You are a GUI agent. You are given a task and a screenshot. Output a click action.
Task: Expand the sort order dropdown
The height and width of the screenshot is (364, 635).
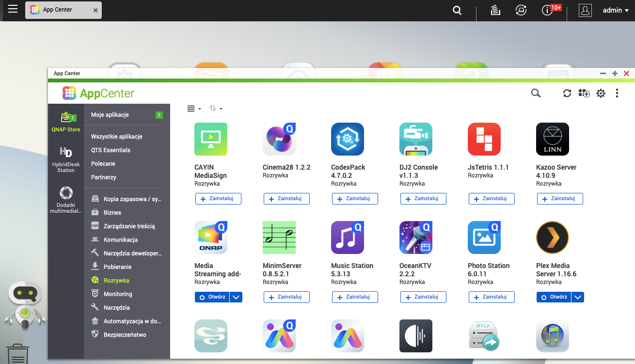[216, 109]
